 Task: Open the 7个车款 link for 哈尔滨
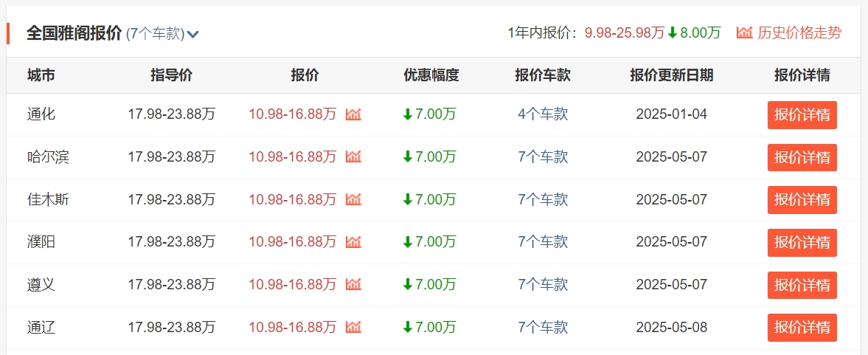point(543,157)
